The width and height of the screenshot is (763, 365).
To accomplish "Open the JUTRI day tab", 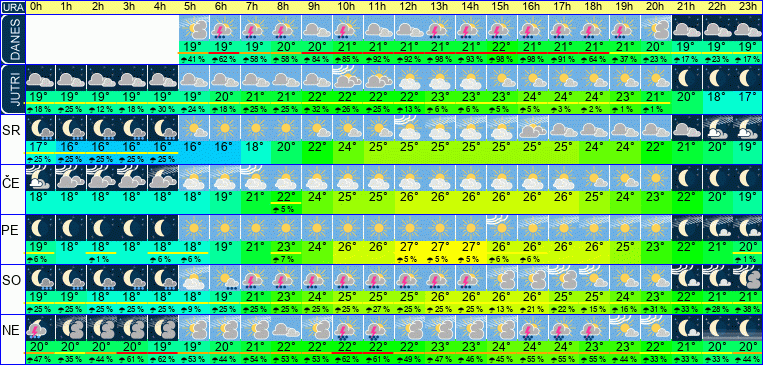I will click(x=13, y=90).
